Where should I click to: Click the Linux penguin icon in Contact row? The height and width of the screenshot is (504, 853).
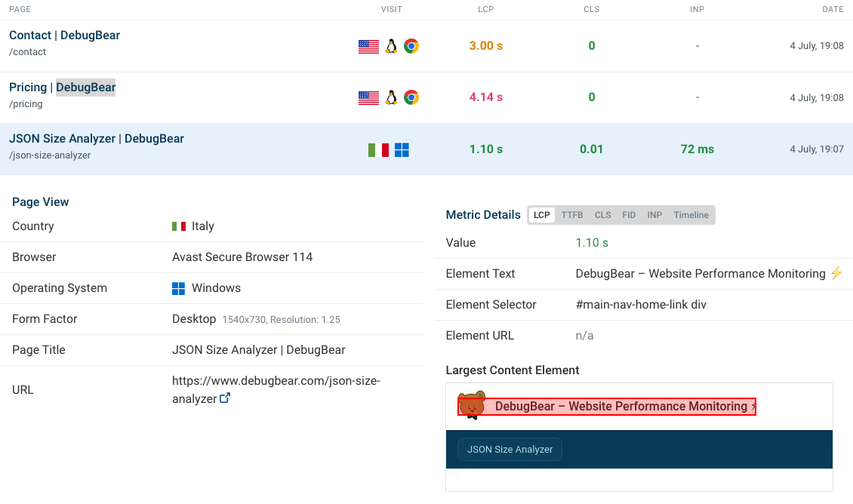tap(391, 46)
